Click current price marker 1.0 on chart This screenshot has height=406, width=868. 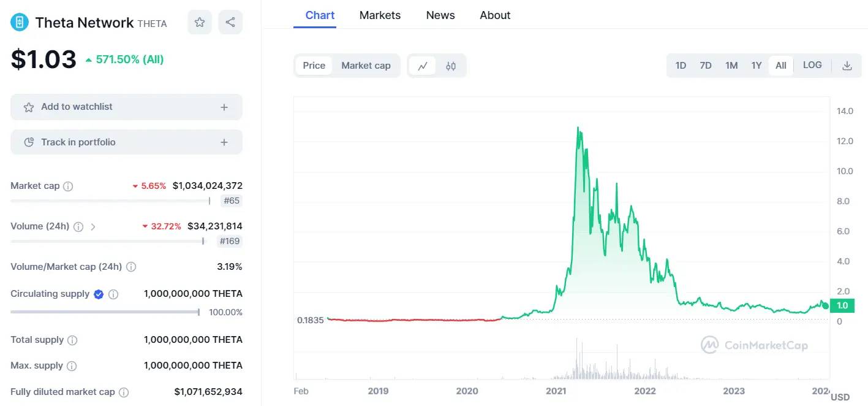pyautogui.click(x=842, y=306)
